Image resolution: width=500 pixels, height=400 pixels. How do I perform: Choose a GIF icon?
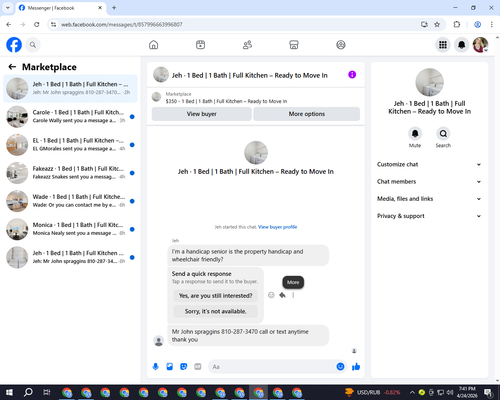click(x=198, y=367)
